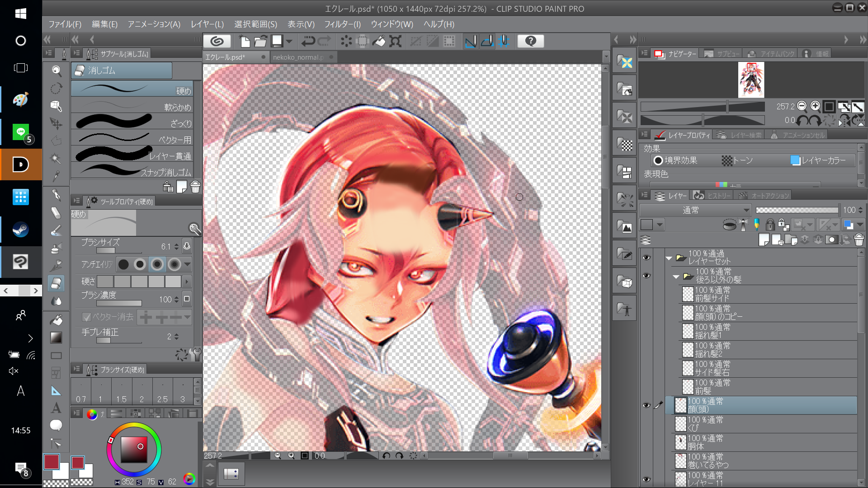Adjust the ブラシサイズ slider
Screen dimensions: 868x488
[119, 251]
